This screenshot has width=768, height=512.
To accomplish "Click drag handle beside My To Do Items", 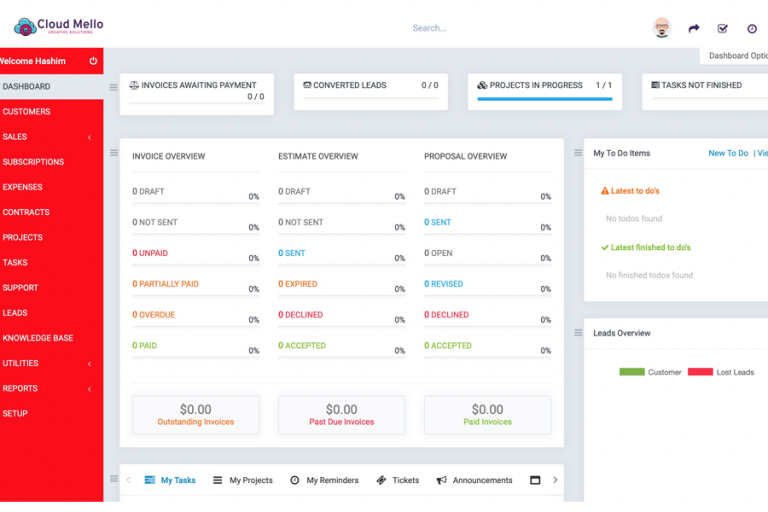I will [x=577, y=153].
